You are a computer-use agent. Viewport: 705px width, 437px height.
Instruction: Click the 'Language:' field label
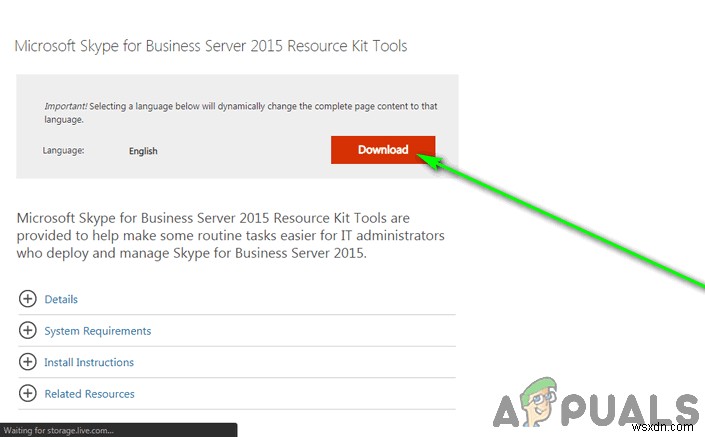(x=63, y=151)
